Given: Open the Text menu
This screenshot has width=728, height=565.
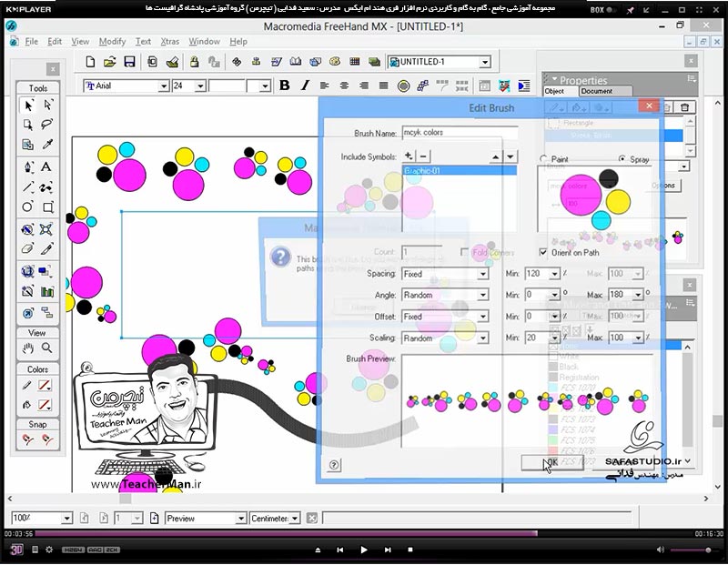Looking at the screenshot, I should click(x=143, y=41).
